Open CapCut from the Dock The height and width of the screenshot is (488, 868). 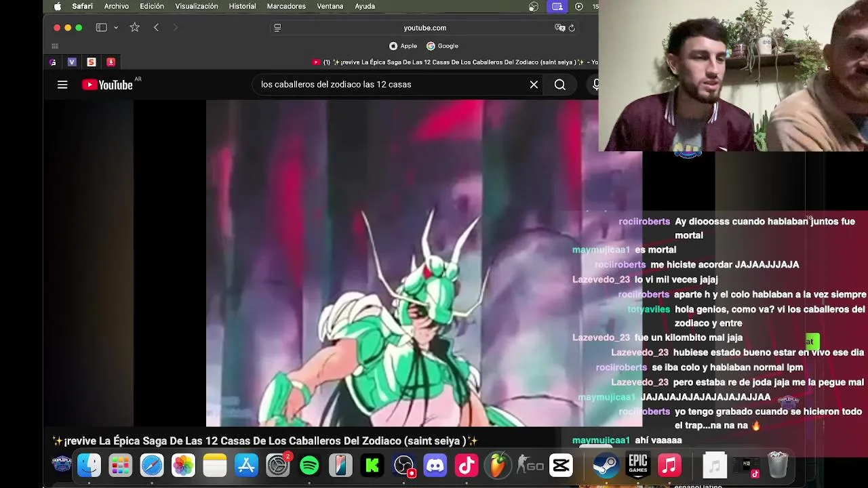(x=561, y=465)
